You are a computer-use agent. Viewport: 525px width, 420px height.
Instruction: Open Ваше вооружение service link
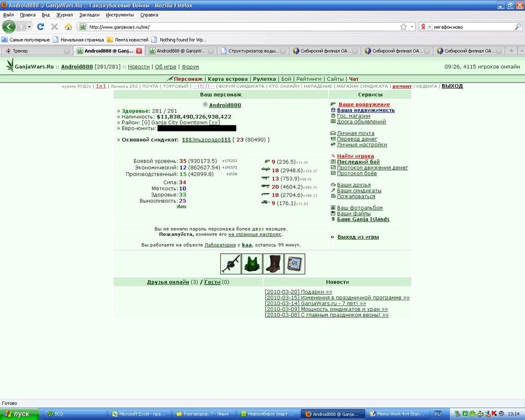tap(364, 104)
